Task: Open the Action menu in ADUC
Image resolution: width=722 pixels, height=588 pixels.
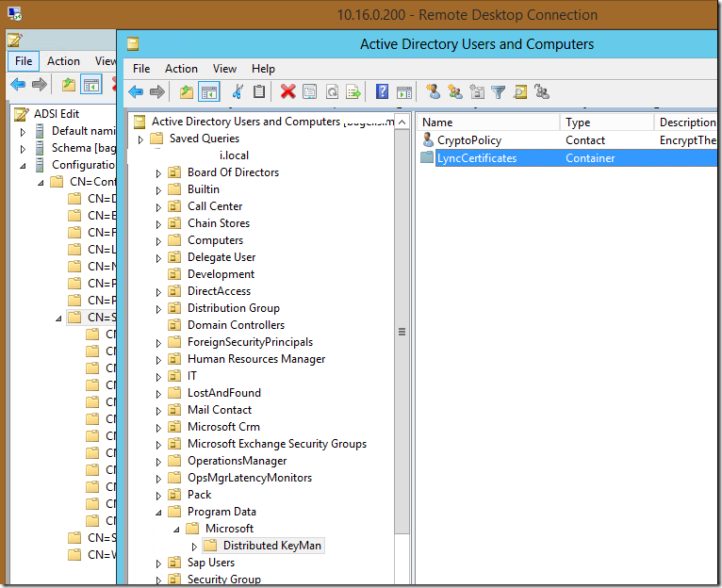Action: (x=181, y=69)
